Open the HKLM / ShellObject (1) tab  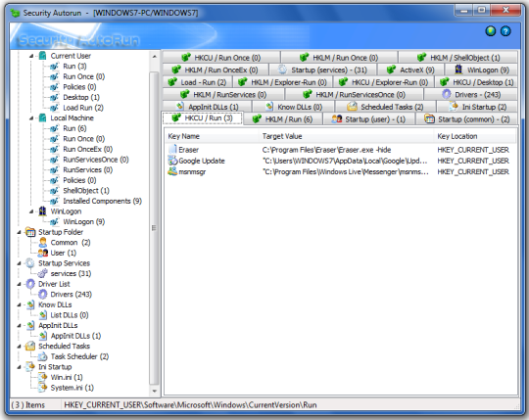[x=458, y=58]
